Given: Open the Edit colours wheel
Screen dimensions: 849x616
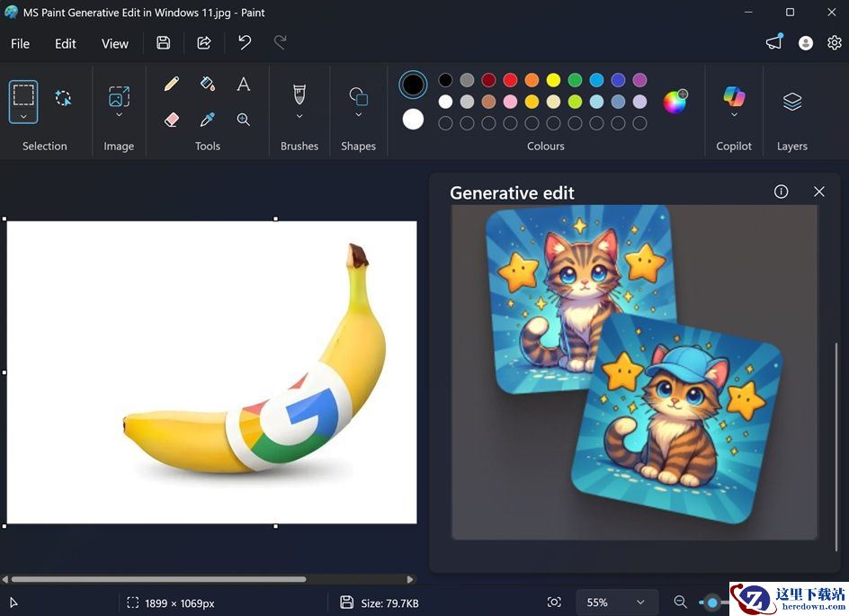Looking at the screenshot, I should click(x=675, y=102).
